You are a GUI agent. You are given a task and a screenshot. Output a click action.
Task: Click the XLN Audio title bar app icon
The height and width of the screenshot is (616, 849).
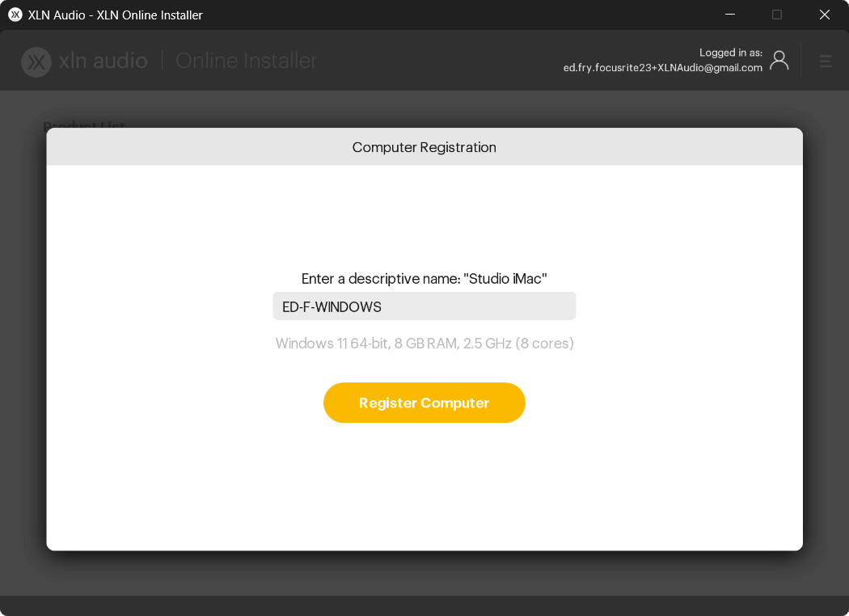click(x=15, y=15)
